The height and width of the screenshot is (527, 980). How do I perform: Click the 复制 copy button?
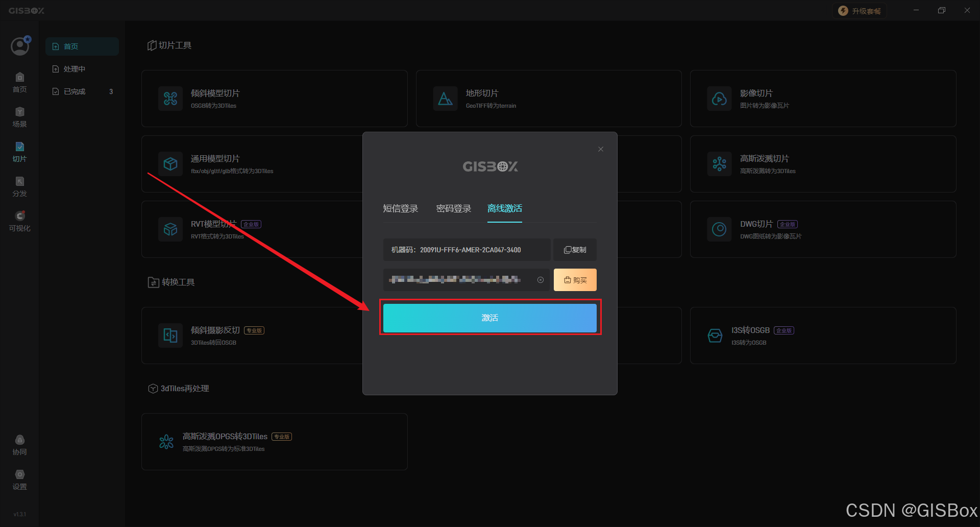[575, 250]
